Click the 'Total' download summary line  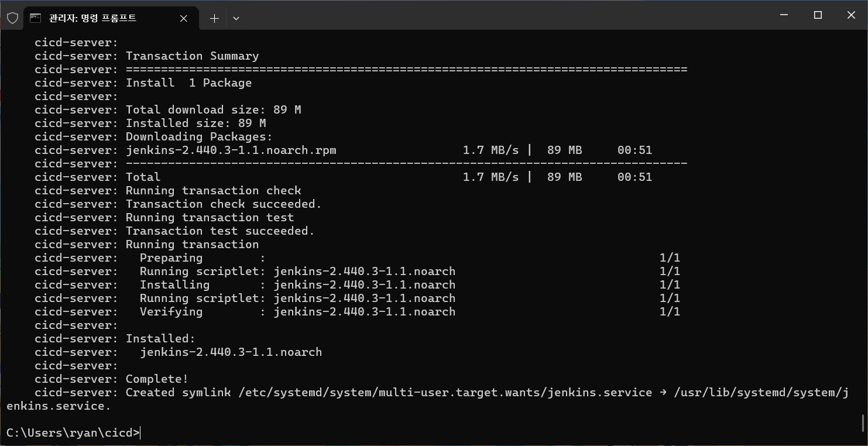[x=389, y=177]
